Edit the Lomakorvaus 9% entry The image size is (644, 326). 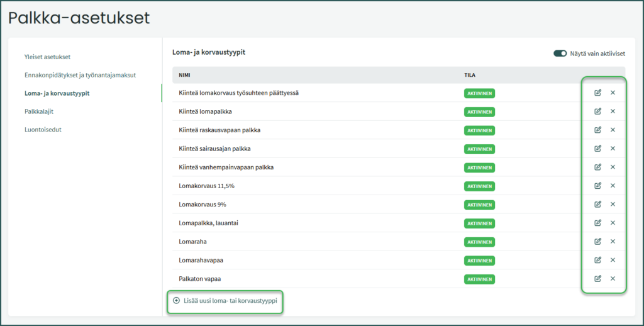coord(597,205)
